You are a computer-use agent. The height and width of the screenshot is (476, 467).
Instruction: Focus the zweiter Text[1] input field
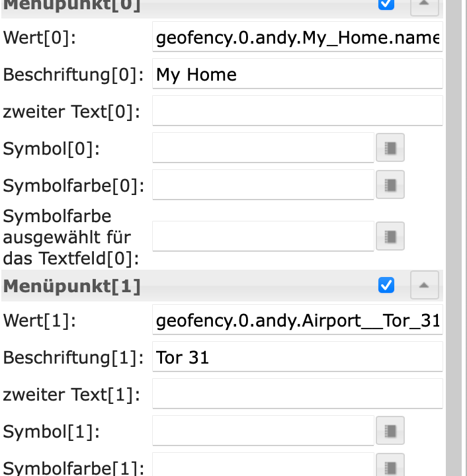tap(297, 394)
